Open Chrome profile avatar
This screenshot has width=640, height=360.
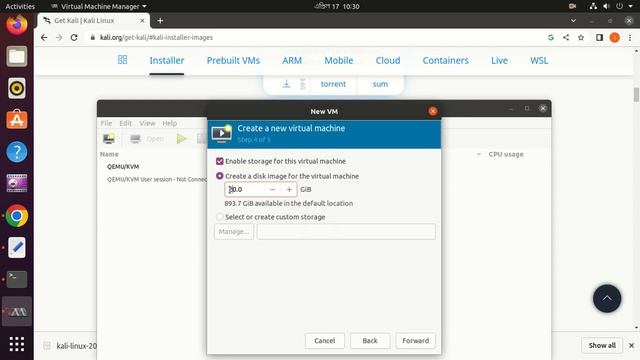[x=615, y=38]
